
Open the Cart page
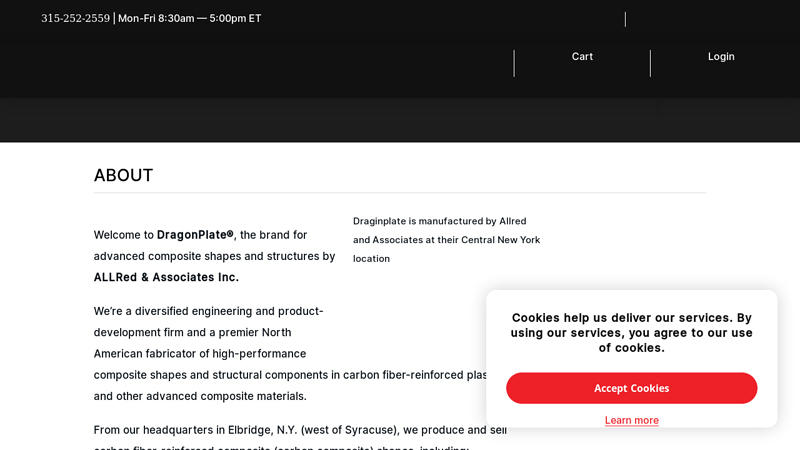pos(582,57)
